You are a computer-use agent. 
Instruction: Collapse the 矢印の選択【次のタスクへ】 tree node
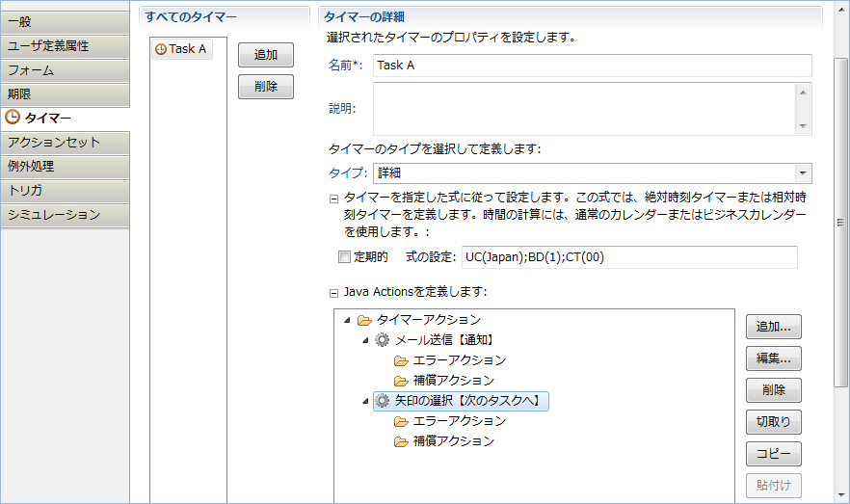pyautogui.click(x=366, y=401)
